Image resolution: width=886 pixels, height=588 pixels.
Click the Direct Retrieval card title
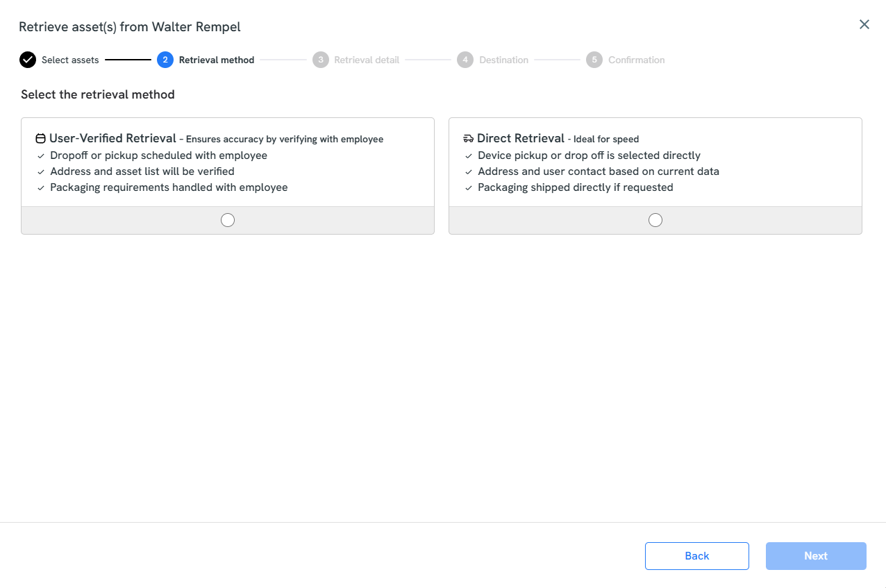pyautogui.click(x=521, y=138)
